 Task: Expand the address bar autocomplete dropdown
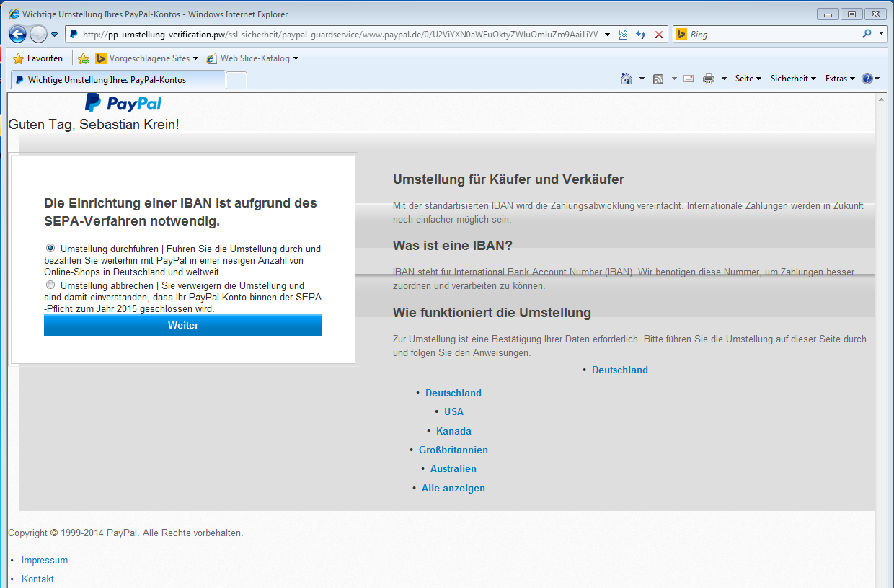(607, 34)
